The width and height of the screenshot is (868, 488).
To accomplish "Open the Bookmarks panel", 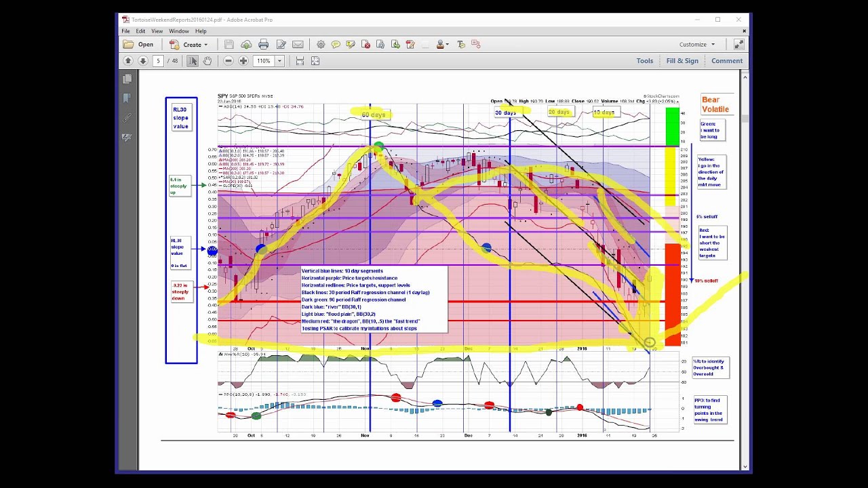I will (127, 98).
